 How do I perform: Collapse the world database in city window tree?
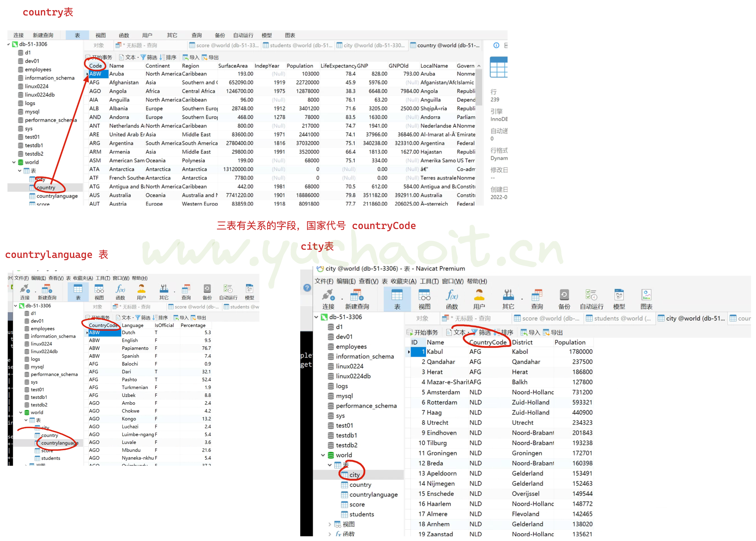pos(323,455)
